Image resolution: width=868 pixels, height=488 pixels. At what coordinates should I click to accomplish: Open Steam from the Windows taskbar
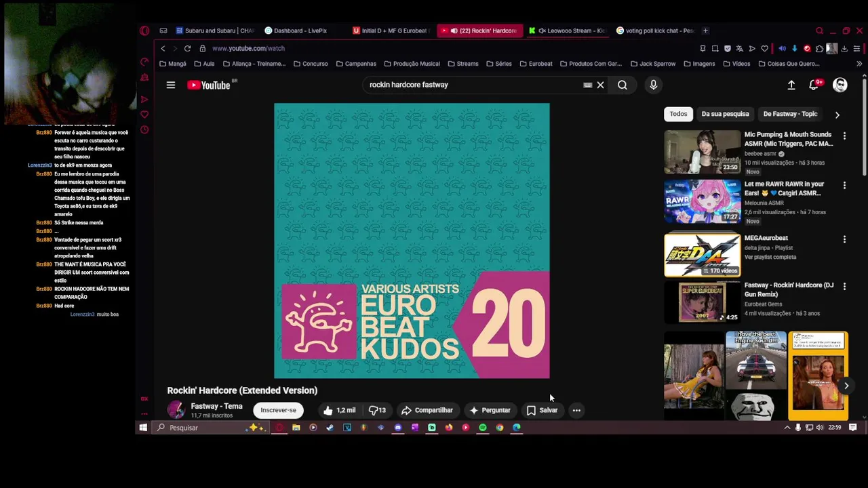[330, 428]
